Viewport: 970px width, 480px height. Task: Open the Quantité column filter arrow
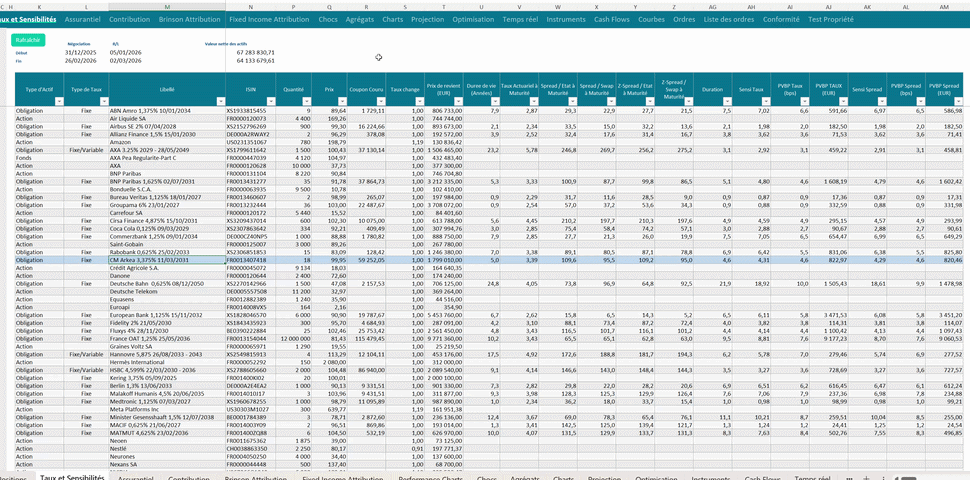[307, 101]
